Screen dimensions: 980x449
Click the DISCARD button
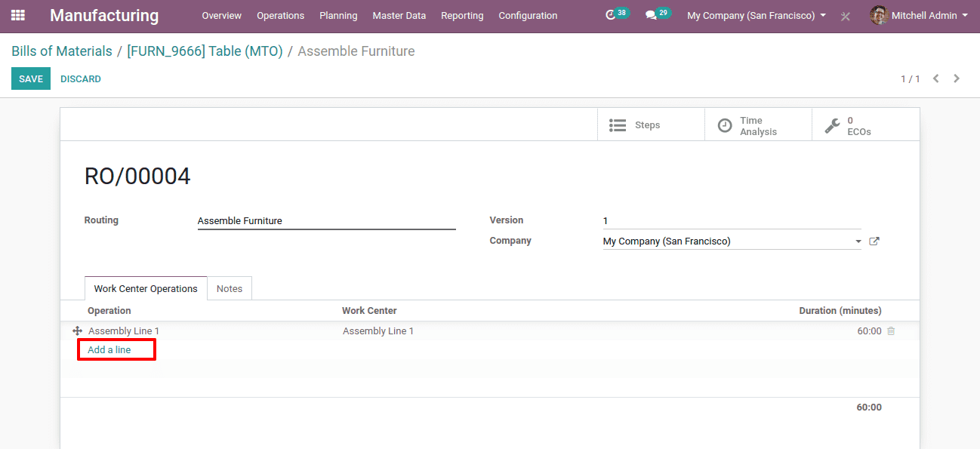81,78
